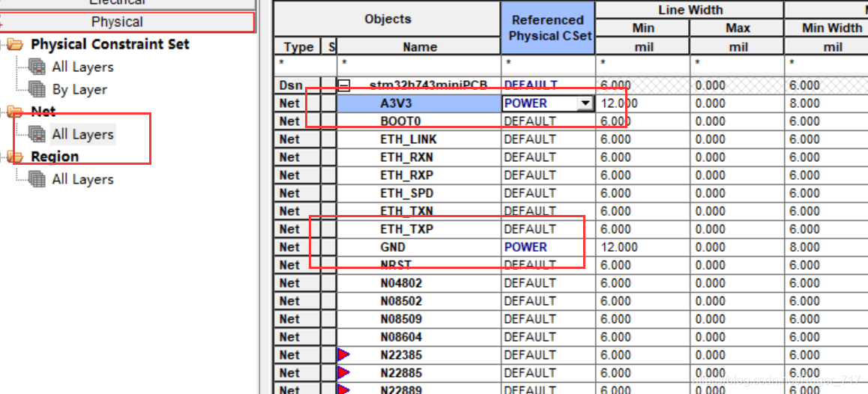Click the All Layers worksheet icon under Net
The width and height of the screenshot is (868, 394).
(37, 135)
